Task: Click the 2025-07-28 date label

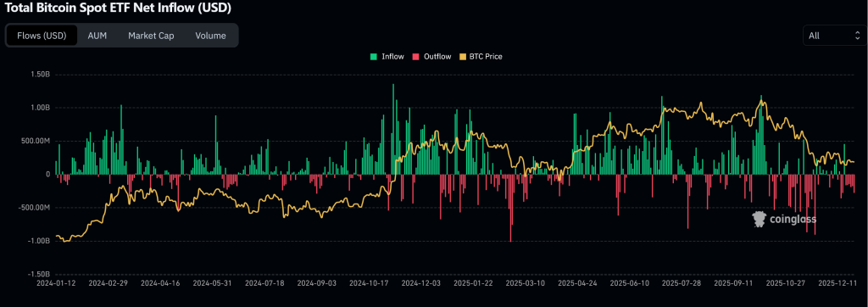Action: (681, 282)
